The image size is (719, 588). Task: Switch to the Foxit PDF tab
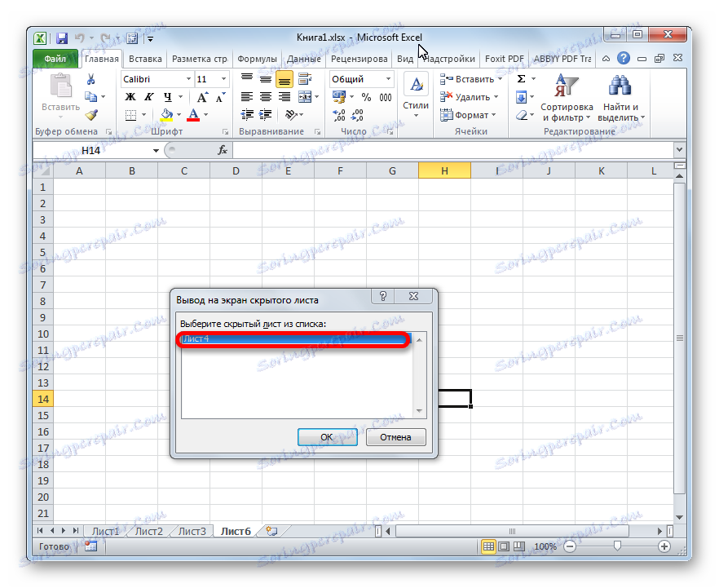pyautogui.click(x=504, y=59)
